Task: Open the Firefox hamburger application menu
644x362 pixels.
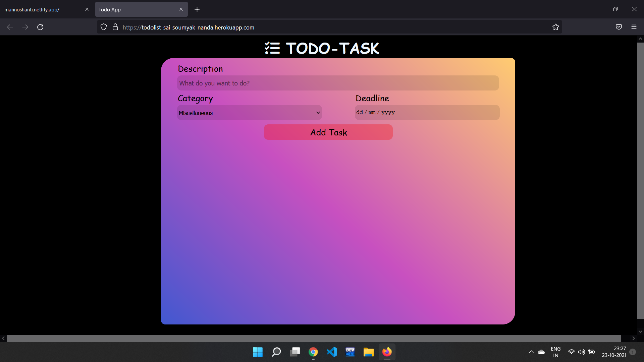Action: (634, 27)
